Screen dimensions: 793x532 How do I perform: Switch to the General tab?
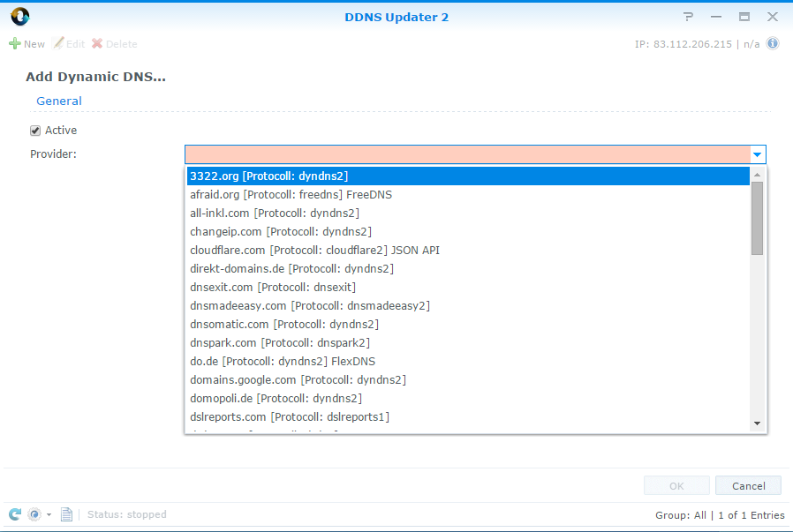tap(58, 101)
